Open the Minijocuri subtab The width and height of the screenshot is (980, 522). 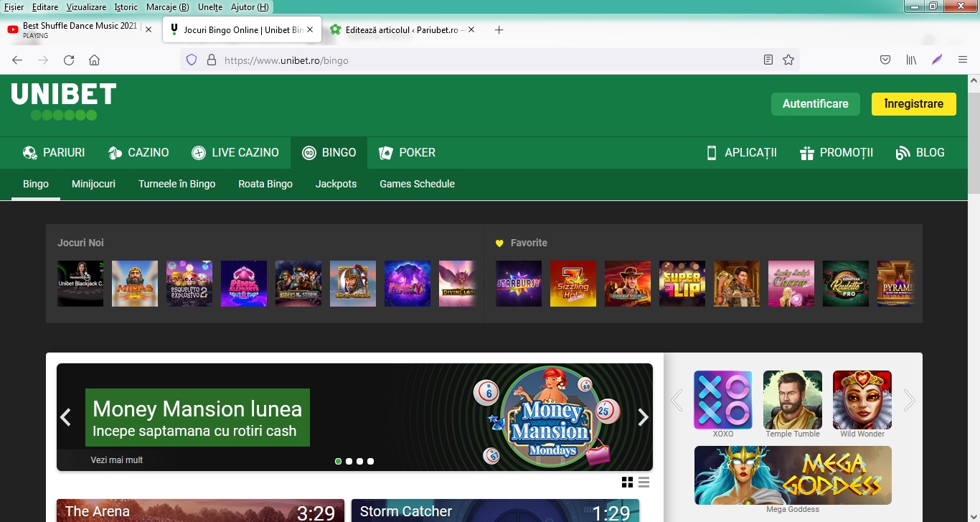coord(93,184)
